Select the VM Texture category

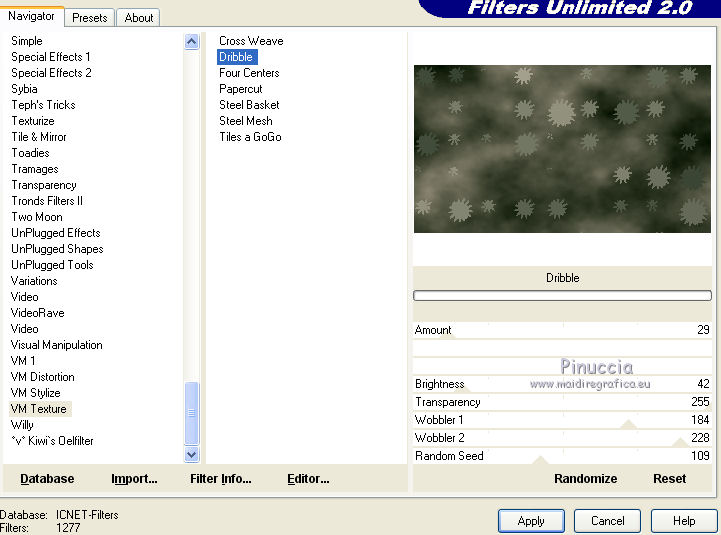[x=40, y=409]
